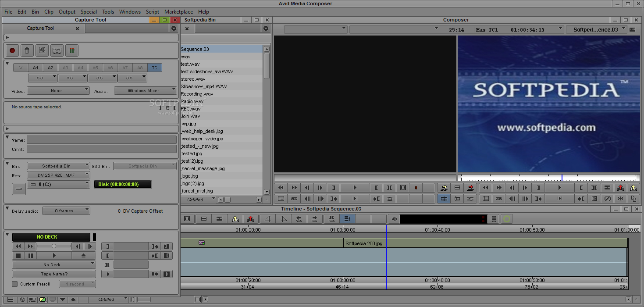Viewport: 644px width, 307px height.
Task: Click the list icon beside the Timeline audio meter
Action: click(x=494, y=218)
